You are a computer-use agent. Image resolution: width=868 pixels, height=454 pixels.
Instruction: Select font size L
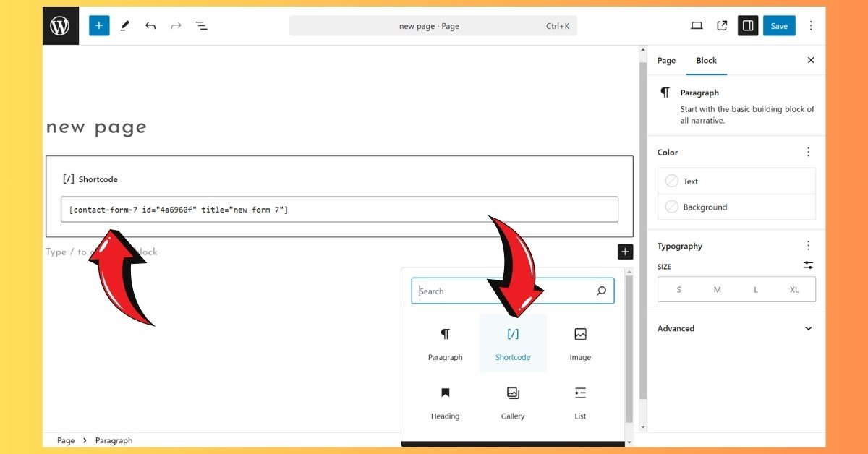tap(756, 289)
